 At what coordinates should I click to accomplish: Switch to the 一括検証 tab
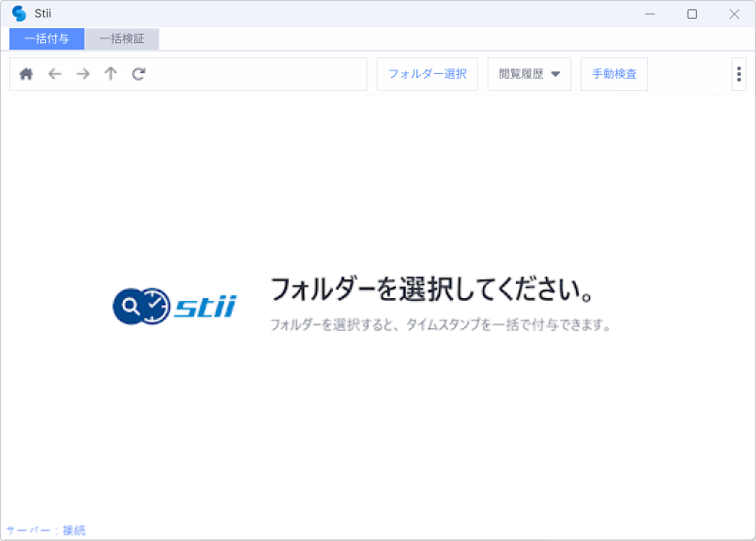click(123, 39)
